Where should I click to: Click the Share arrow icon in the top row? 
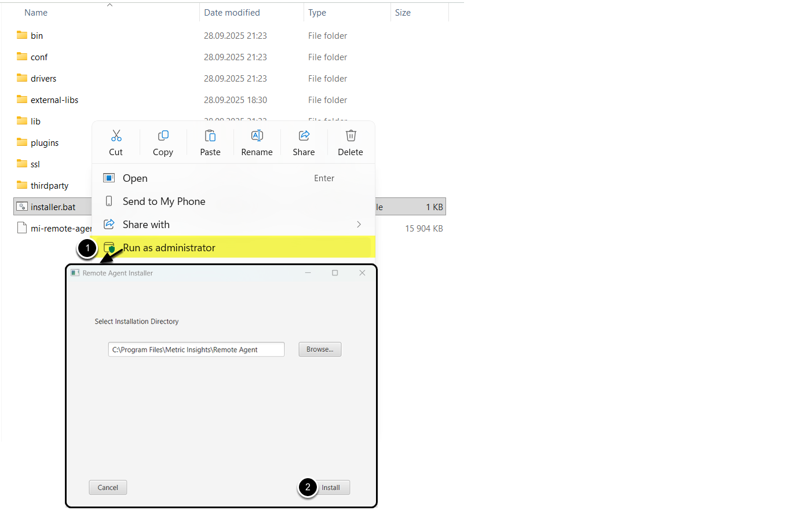304,135
